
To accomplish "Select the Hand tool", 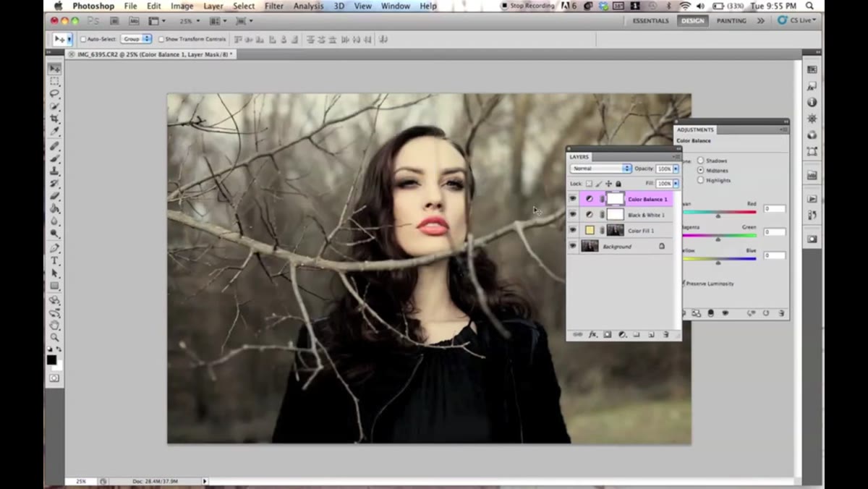I will point(54,326).
